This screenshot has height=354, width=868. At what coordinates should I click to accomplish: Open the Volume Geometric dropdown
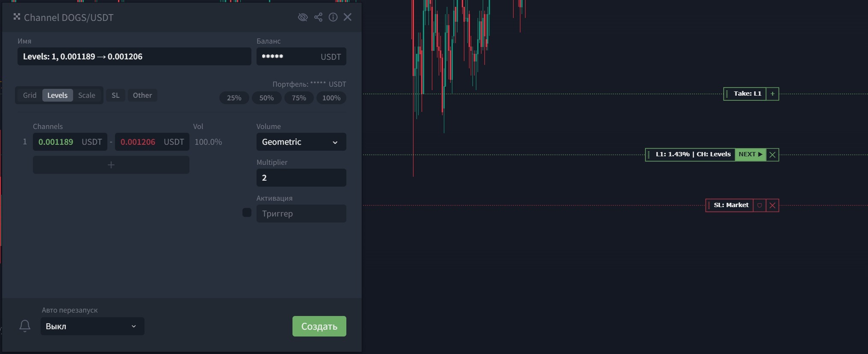(301, 142)
